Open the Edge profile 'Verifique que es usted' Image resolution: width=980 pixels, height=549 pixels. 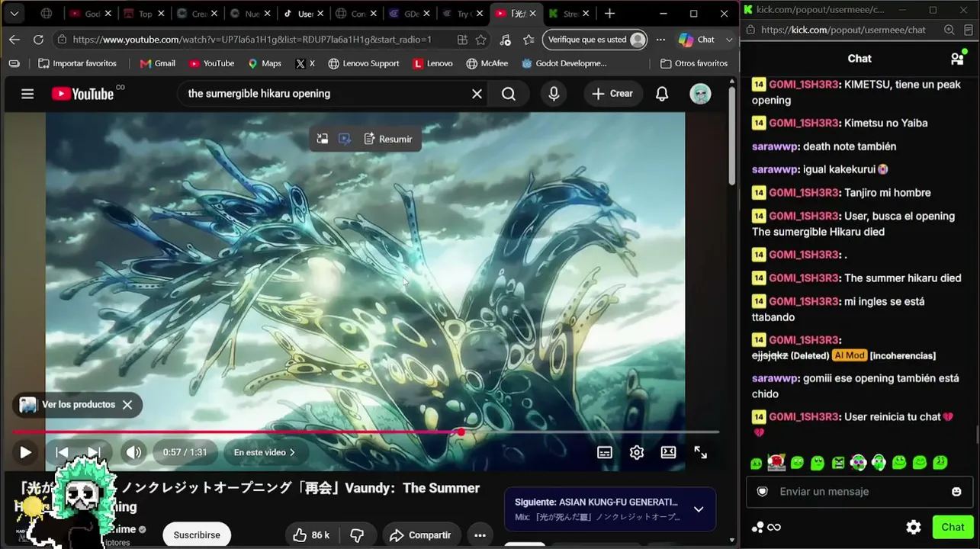point(596,40)
